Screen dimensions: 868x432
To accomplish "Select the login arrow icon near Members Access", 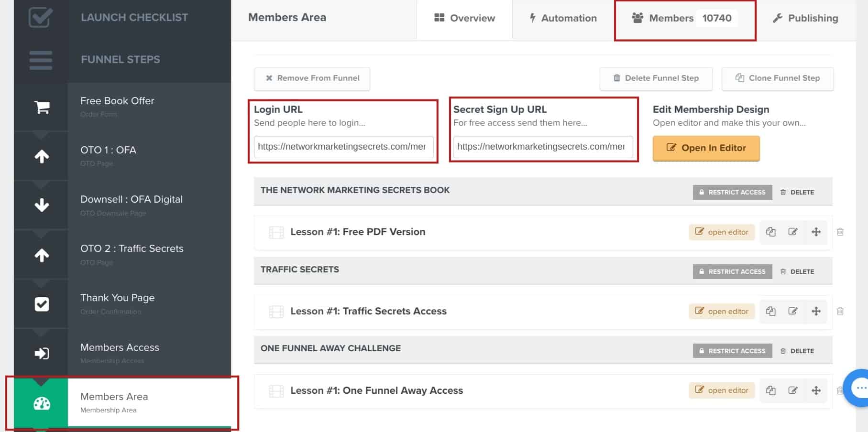I will (42, 354).
